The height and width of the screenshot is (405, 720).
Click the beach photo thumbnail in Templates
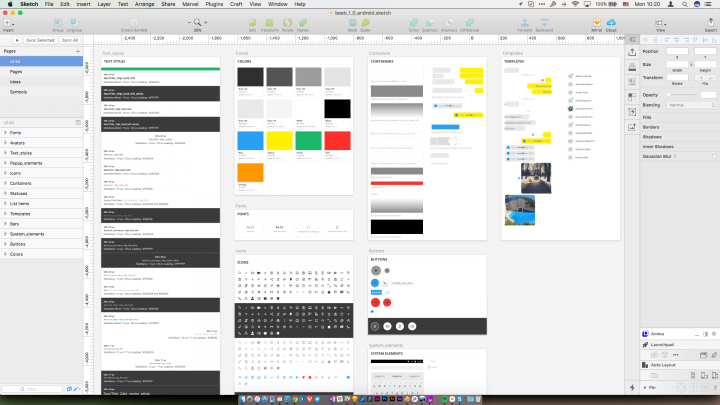(520, 210)
